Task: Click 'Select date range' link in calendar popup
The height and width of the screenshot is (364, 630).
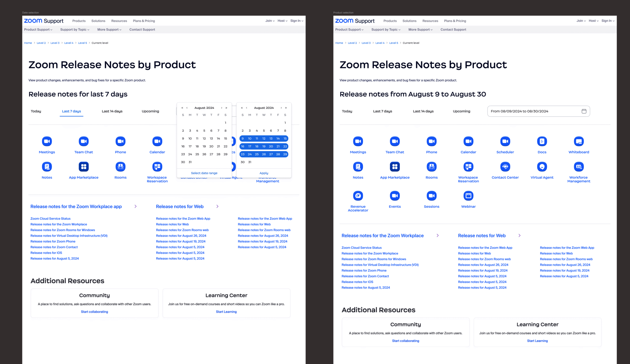Action: click(x=204, y=173)
